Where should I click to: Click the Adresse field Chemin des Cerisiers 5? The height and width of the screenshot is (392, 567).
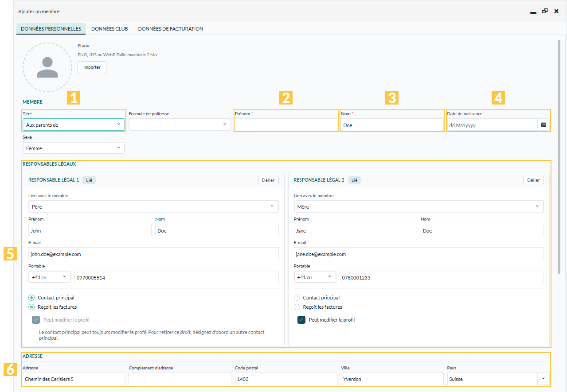[74, 379]
